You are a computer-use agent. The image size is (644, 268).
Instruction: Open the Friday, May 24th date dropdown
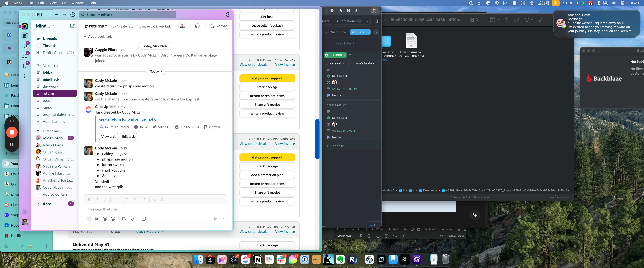156,46
